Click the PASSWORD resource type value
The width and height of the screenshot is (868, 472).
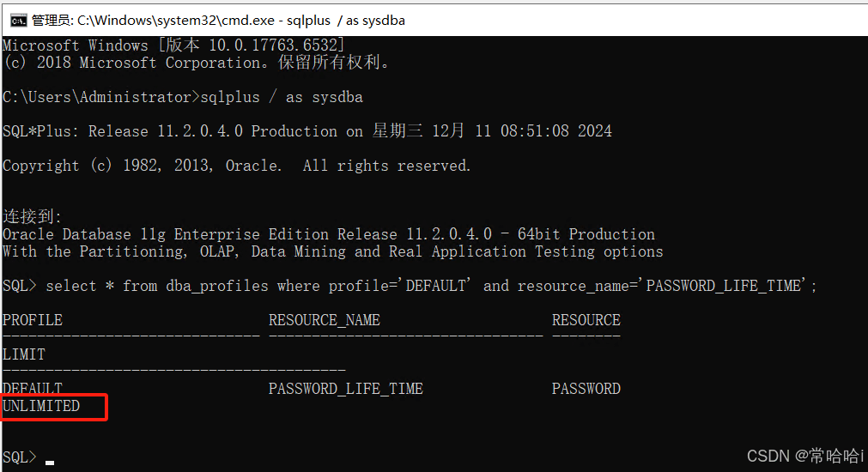click(x=586, y=389)
